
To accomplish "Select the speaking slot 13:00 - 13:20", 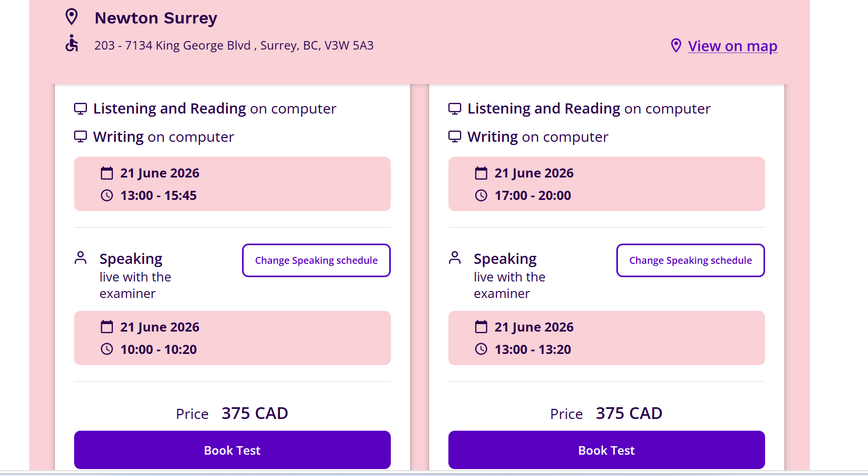I will (x=607, y=338).
